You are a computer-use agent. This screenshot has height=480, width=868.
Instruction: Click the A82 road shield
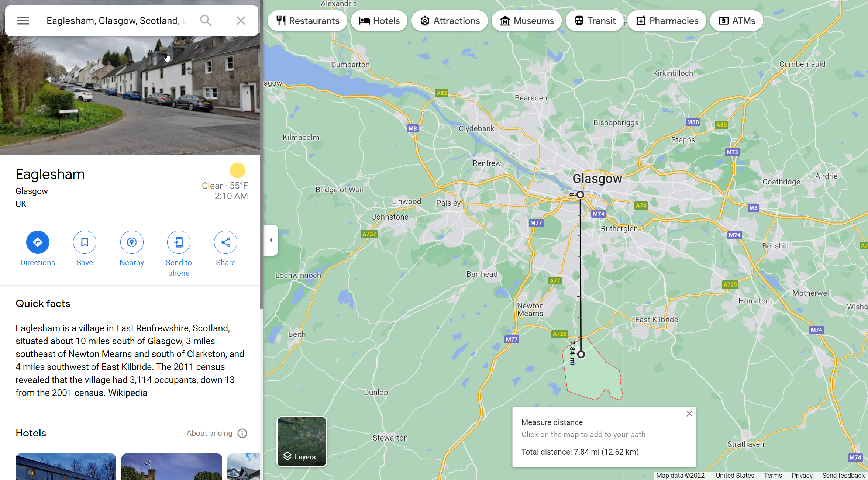click(x=442, y=93)
